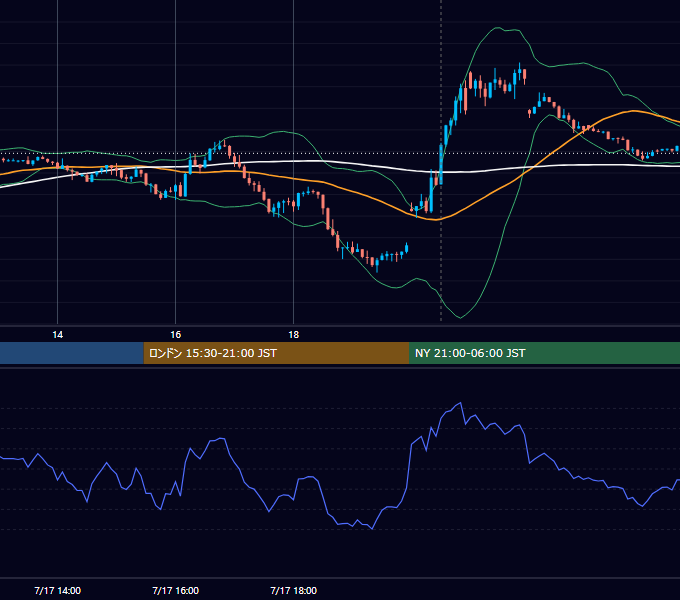The height and width of the screenshot is (600, 680).
Task: Click the oscillator line's highest peak
Action: coord(460,403)
